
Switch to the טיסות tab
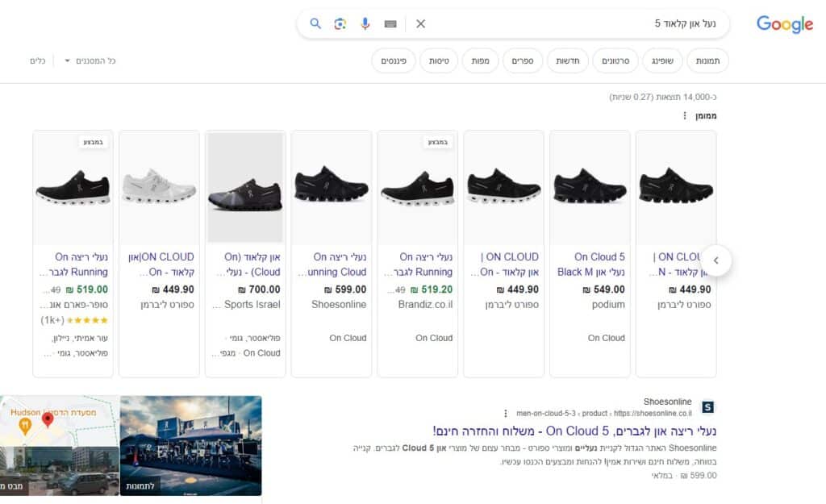click(x=439, y=60)
